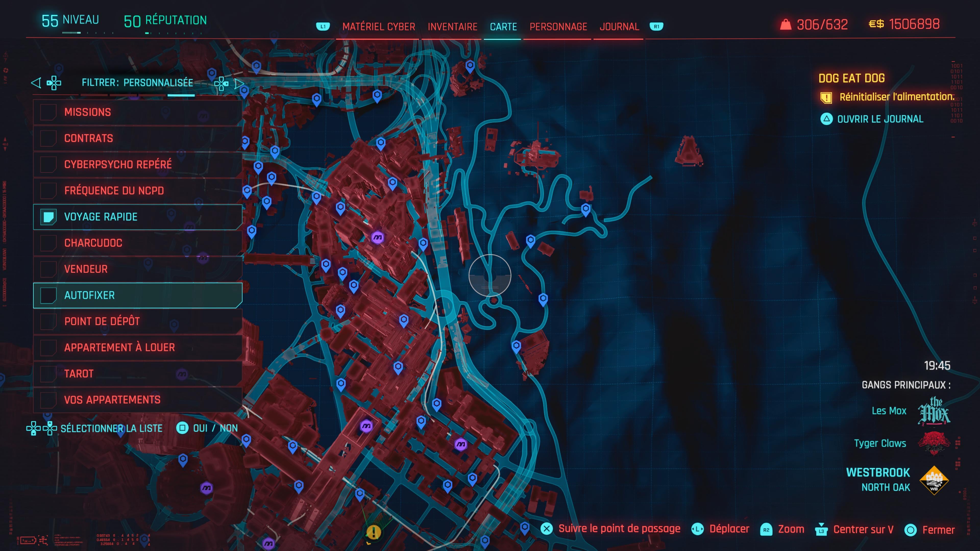Click the money amount 1506898
This screenshot has width=980, height=551.
pyautogui.click(x=914, y=24)
